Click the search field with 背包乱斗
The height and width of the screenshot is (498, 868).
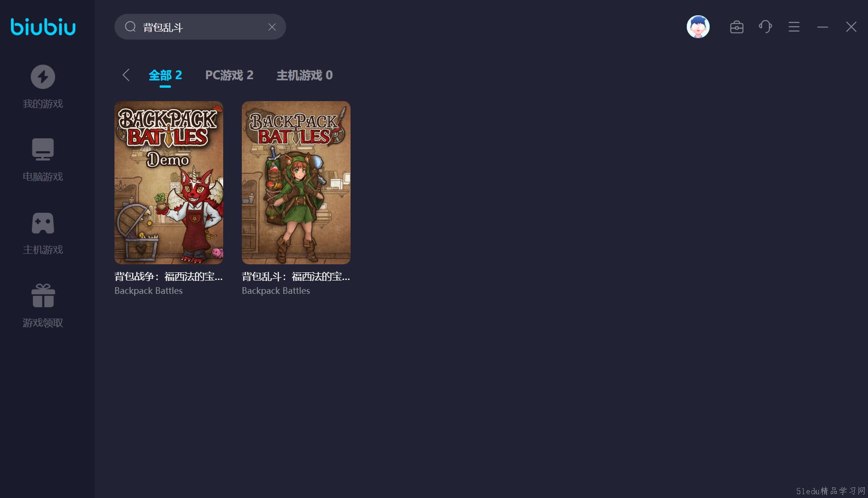pos(200,27)
